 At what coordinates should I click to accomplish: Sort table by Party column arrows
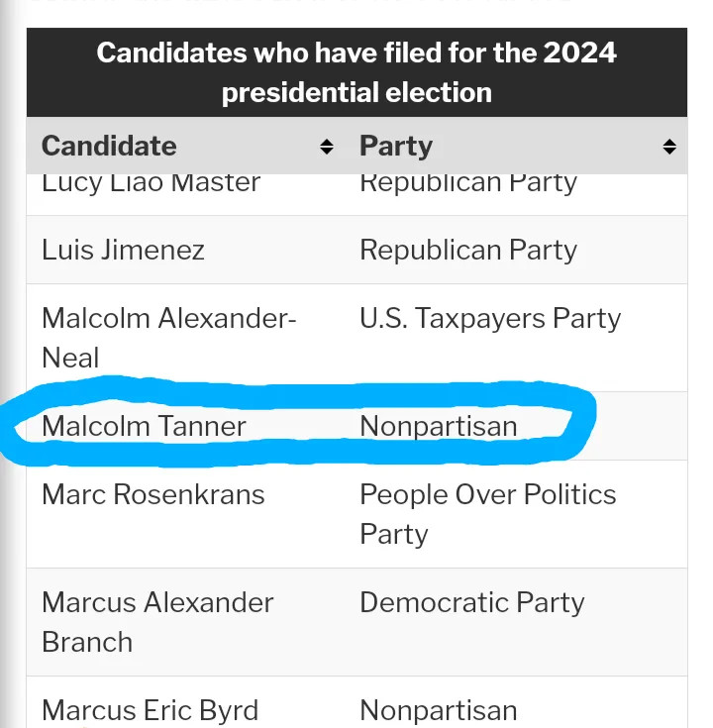point(669,148)
